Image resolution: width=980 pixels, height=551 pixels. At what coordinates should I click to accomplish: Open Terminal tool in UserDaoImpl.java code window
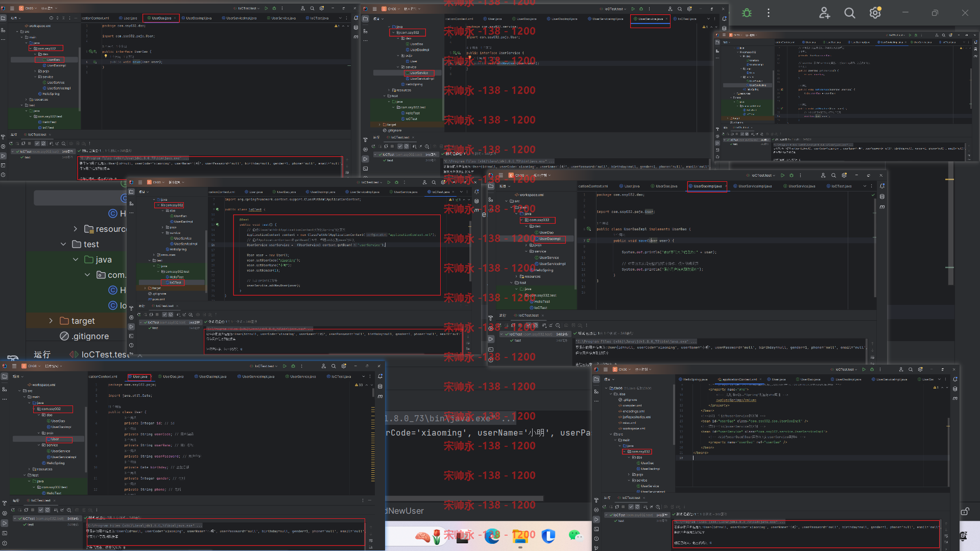click(491, 349)
